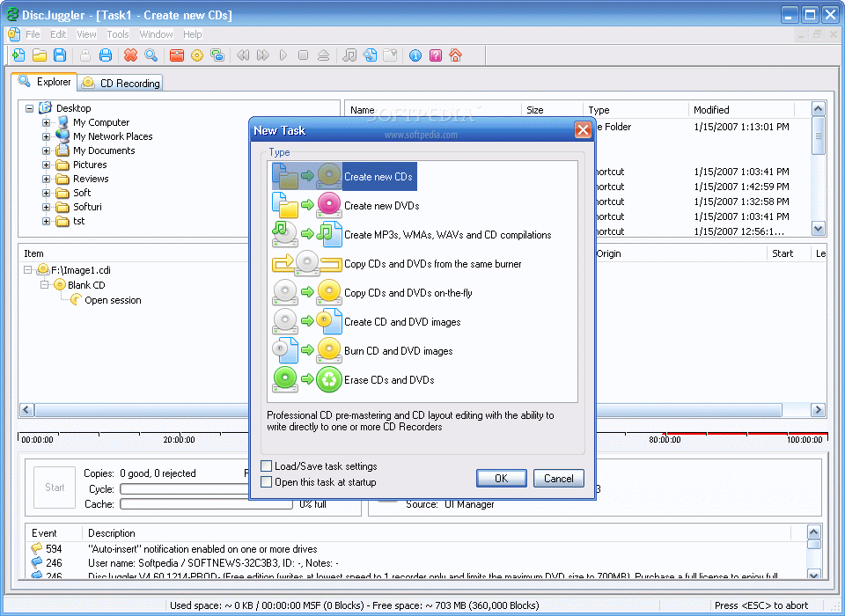Collapse the F:\Image1.cdi node

(x=27, y=269)
